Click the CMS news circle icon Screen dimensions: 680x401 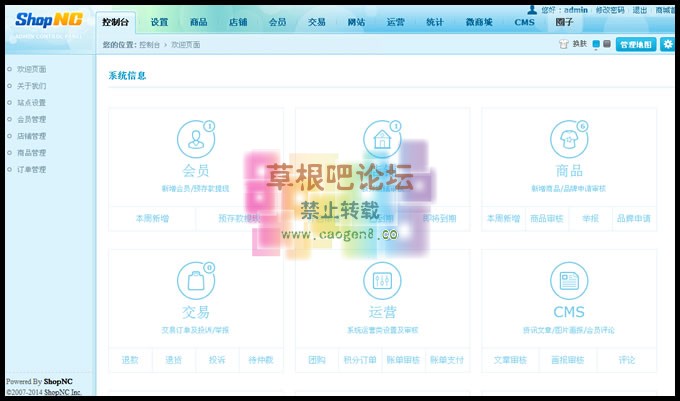[x=568, y=280]
